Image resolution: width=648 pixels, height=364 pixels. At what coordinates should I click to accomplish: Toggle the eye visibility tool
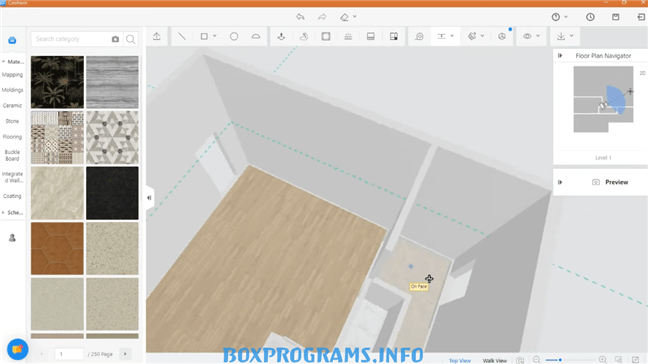(527, 36)
